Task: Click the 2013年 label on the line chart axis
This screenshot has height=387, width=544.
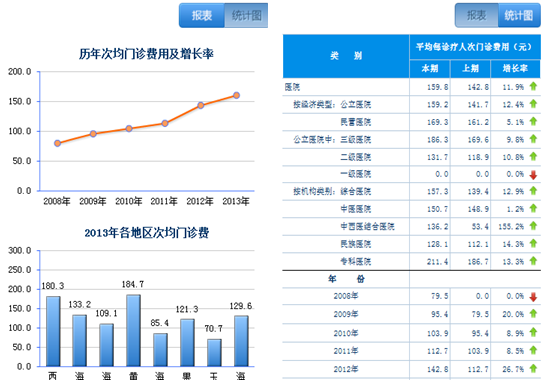Action: click(x=236, y=201)
